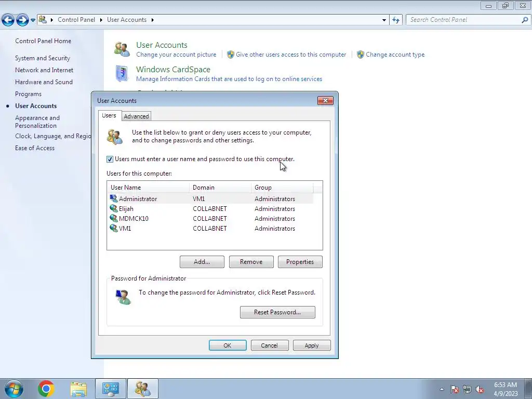Click the Add... button
Image resolution: width=532 pixels, height=399 pixels.
[202, 262]
